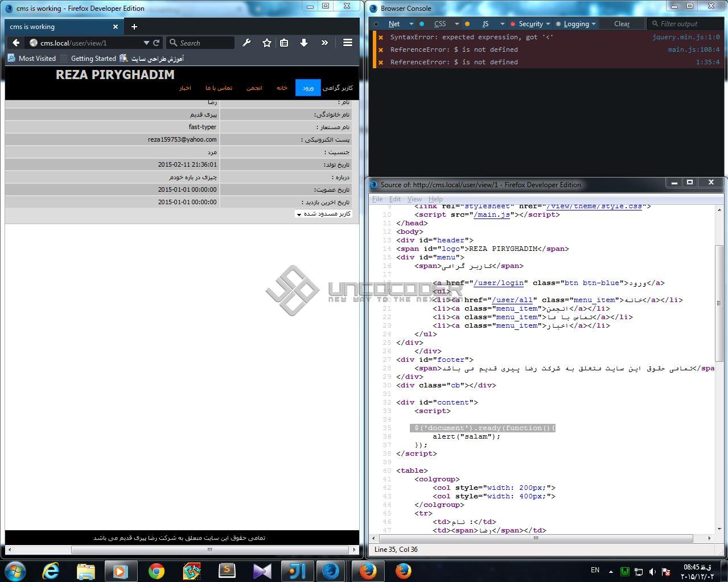
Task: Click Firefox page horizontal scrollbar
Action: coord(210,550)
